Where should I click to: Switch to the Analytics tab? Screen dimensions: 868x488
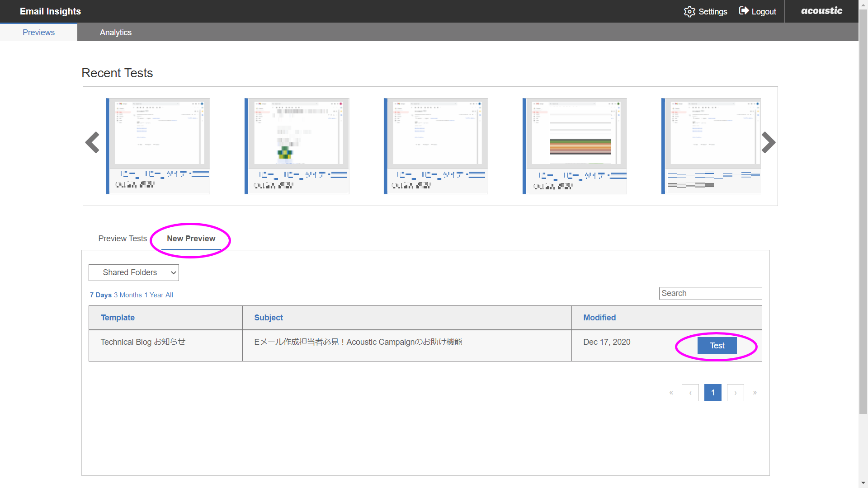click(x=115, y=32)
